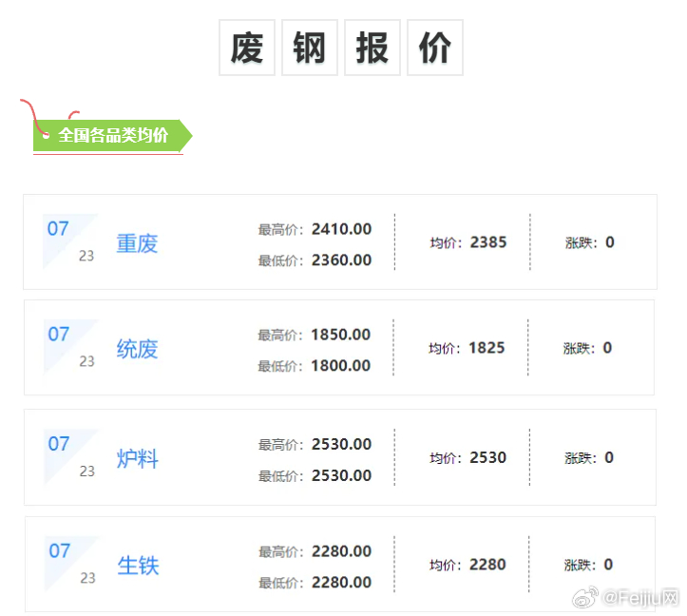Click the 07/23 date badge beside 炉料
The width and height of the screenshot is (687, 616).
70,456
